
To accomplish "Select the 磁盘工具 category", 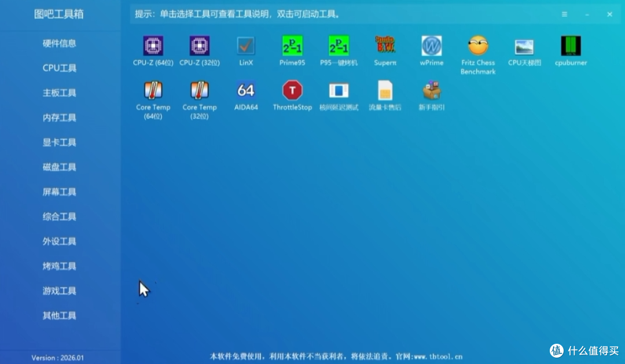I will click(60, 167).
